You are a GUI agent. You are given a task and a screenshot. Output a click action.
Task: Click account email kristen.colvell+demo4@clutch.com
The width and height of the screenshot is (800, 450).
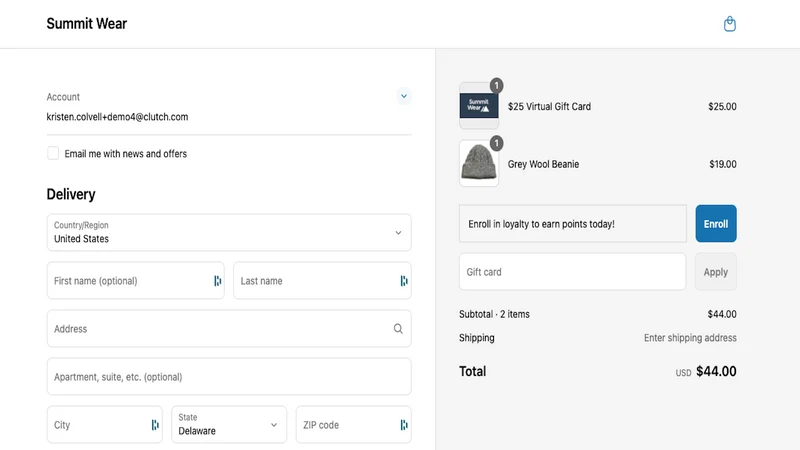click(x=117, y=117)
